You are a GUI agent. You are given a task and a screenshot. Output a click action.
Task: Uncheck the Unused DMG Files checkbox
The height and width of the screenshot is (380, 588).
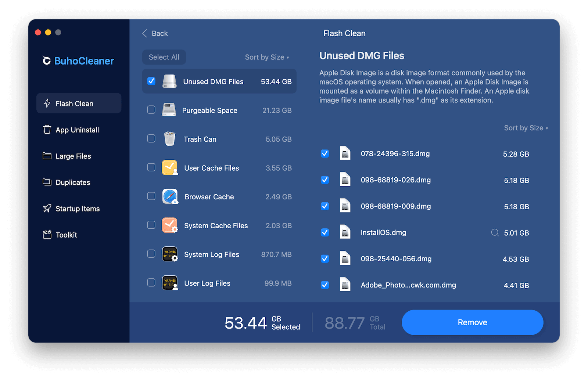(x=151, y=81)
